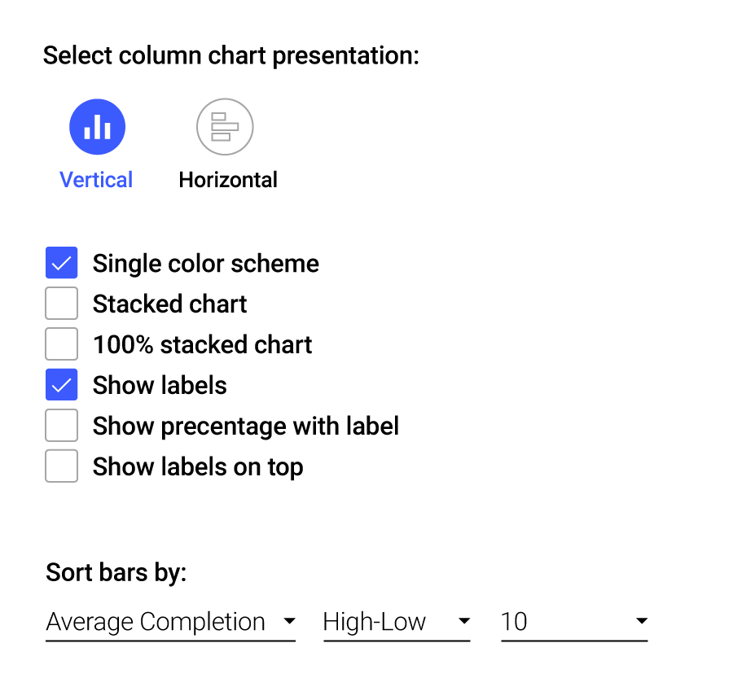Expand the High-Low dropdown arrow
Screen dimensions: 733x700
click(464, 621)
